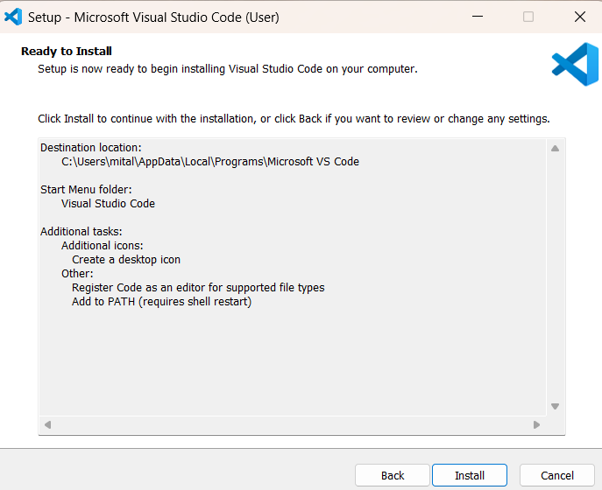The height and width of the screenshot is (490, 602).
Task: Click 'Visual Studio Code' start menu folder text
Action: click(108, 204)
